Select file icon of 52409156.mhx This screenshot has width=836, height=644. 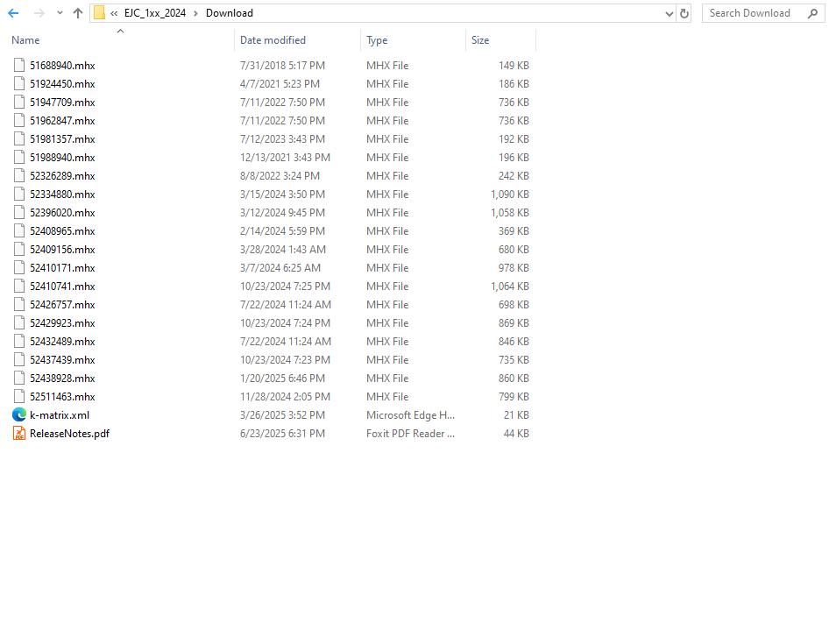point(19,249)
